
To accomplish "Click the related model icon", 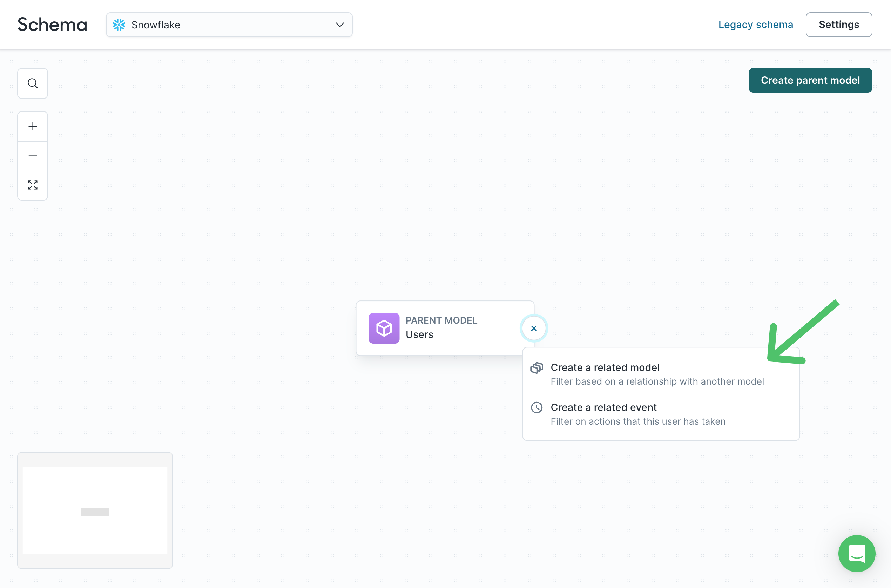I will pyautogui.click(x=537, y=367).
